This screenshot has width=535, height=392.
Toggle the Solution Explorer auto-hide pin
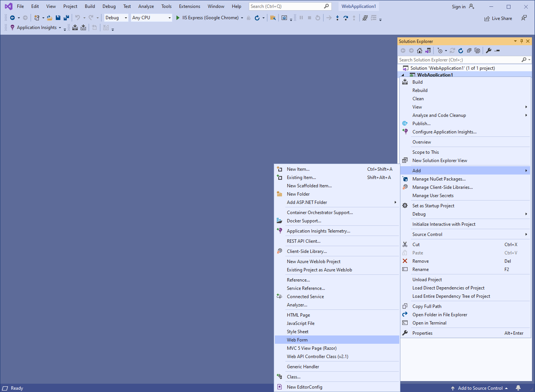[x=521, y=41]
